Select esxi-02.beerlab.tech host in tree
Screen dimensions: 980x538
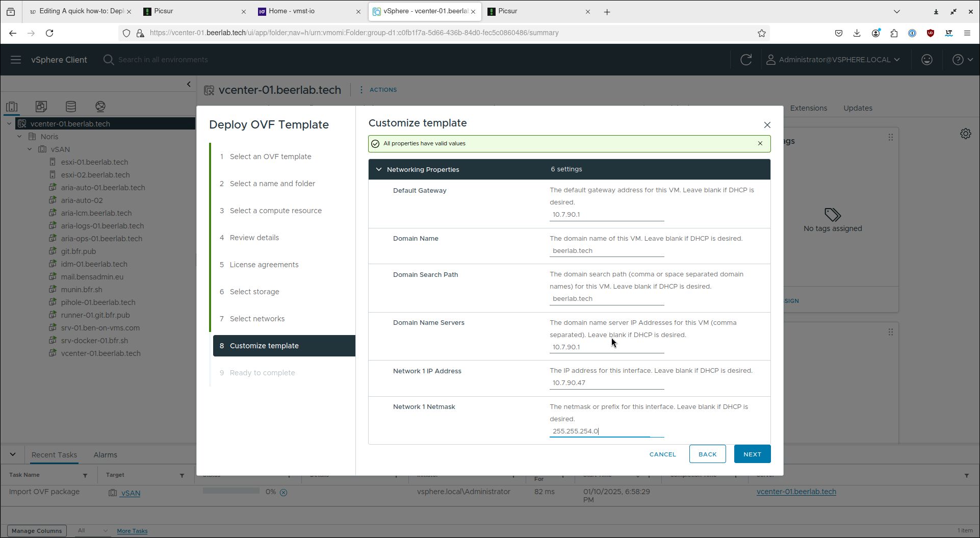[x=95, y=175]
